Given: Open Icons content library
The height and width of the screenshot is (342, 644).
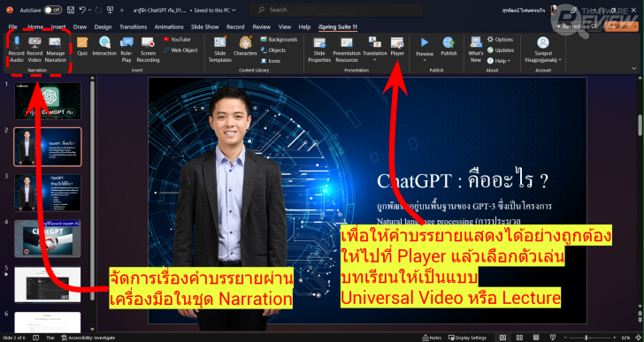Looking at the screenshot, I should (271, 61).
